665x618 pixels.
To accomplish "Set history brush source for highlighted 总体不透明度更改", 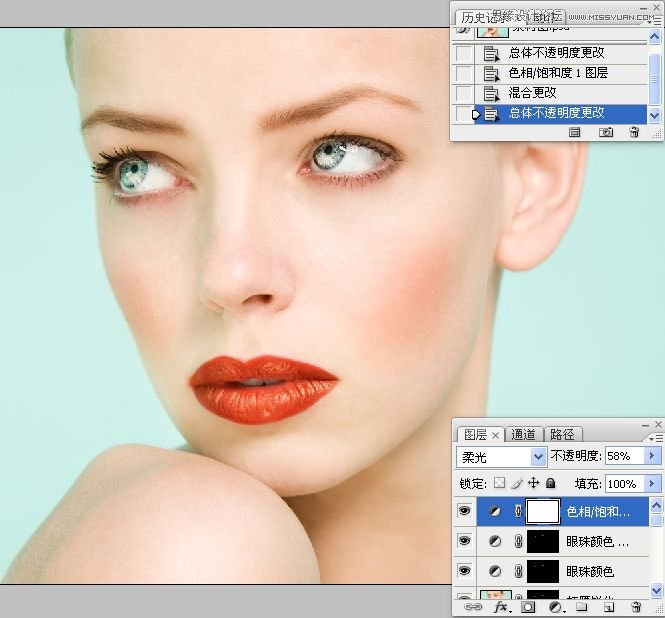I will coord(462,114).
